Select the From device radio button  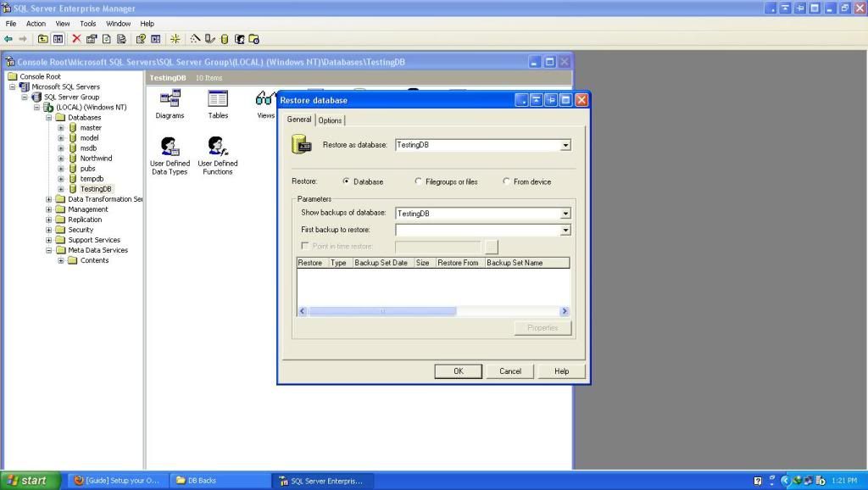pyautogui.click(x=506, y=181)
